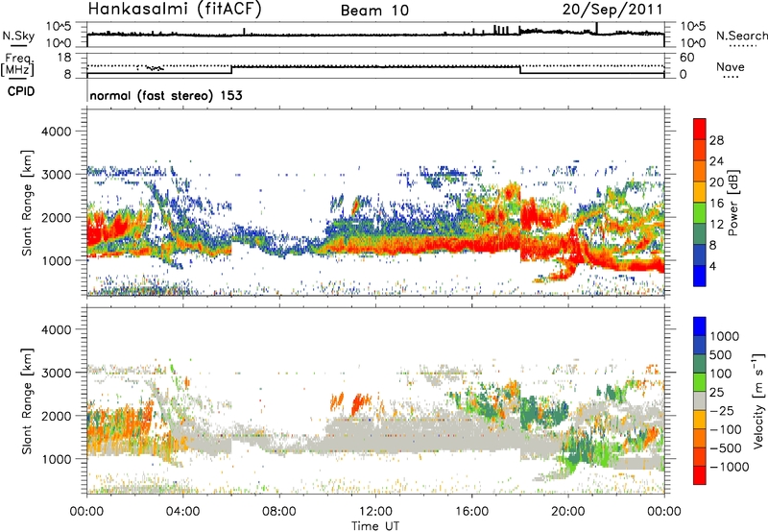
Task: Click the "18" frequency tick label
Action: click(x=64, y=58)
